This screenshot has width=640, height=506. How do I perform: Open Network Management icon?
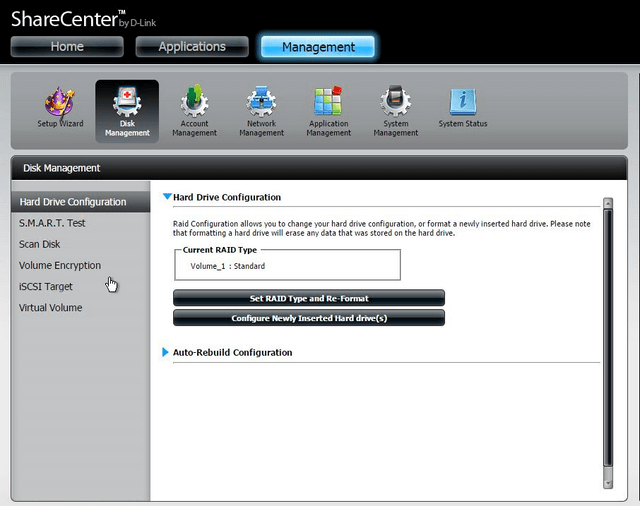[260, 104]
